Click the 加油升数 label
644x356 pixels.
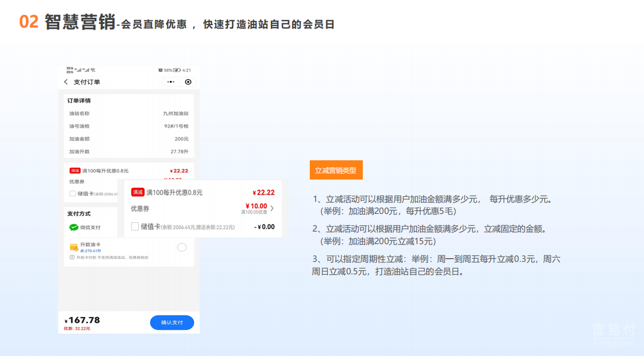(x=80, y=151)
